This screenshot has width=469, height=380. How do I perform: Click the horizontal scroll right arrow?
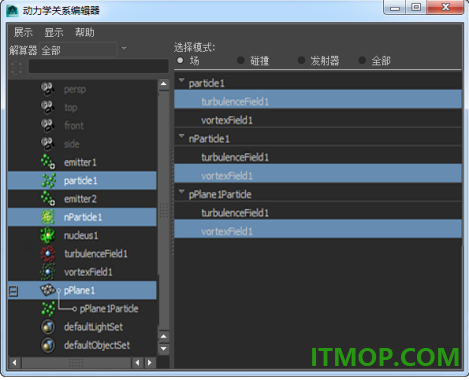[x=150, y=362]
